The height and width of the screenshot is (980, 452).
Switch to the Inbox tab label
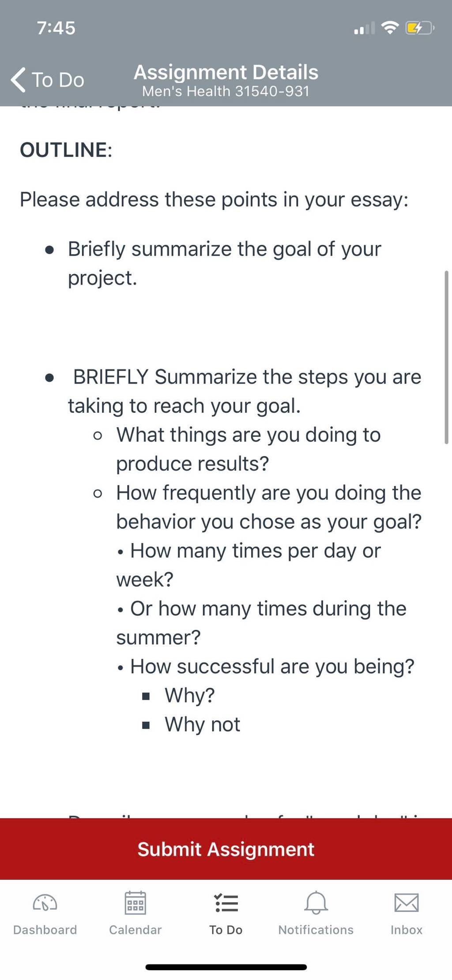[x=406, y=930]
